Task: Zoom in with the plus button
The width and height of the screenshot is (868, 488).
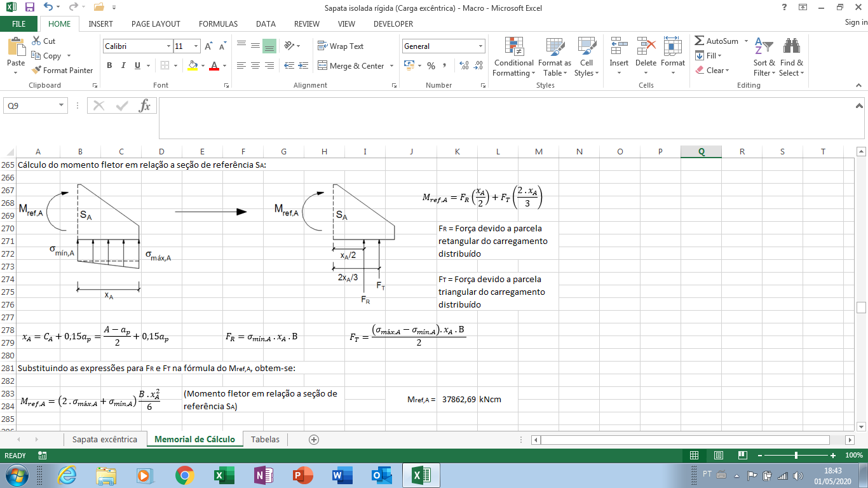Action: point(832,456)
